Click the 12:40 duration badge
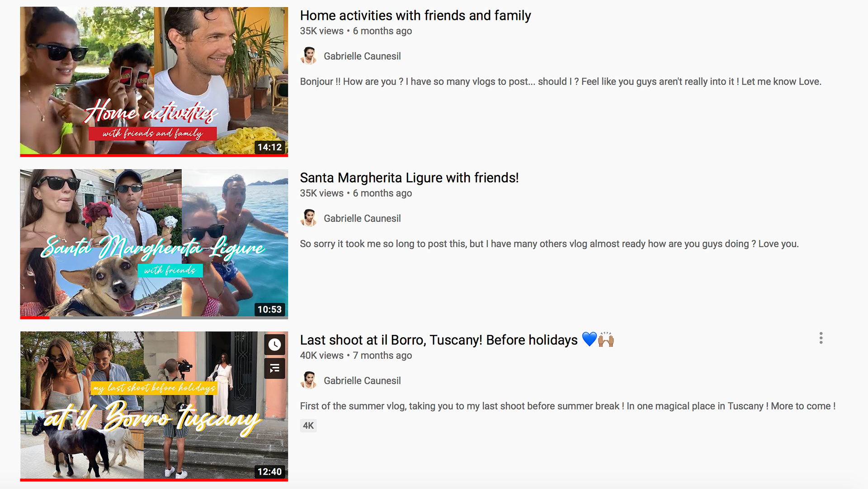 269,471
